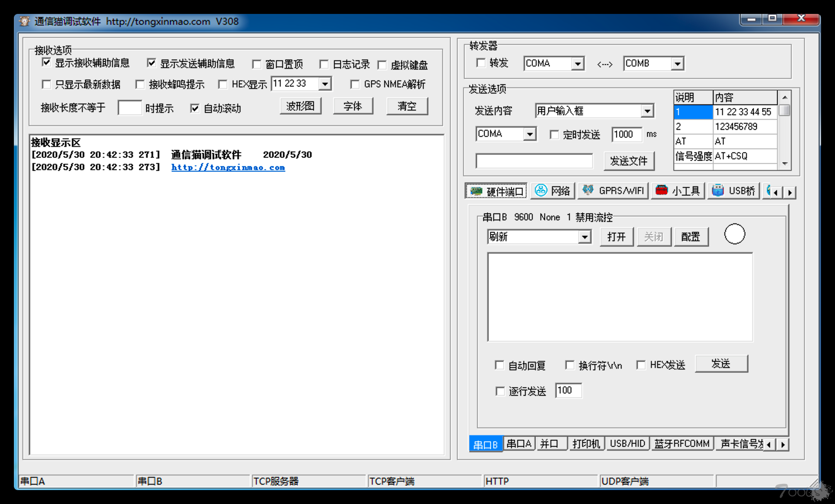Click the 发送文件 button
This screenshot has width=835, height=504.
[629, 161]
